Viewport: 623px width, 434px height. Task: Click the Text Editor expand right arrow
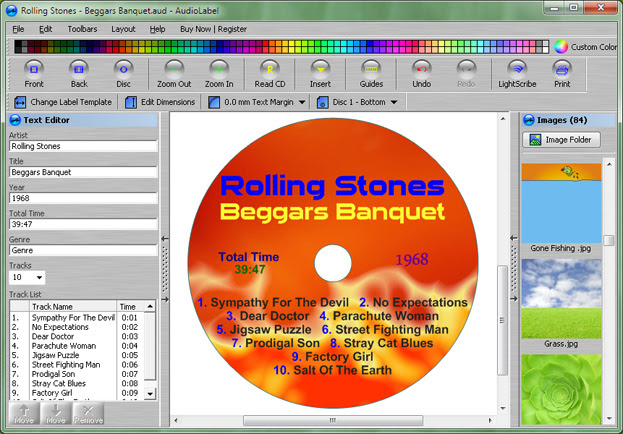coord(165,299)
